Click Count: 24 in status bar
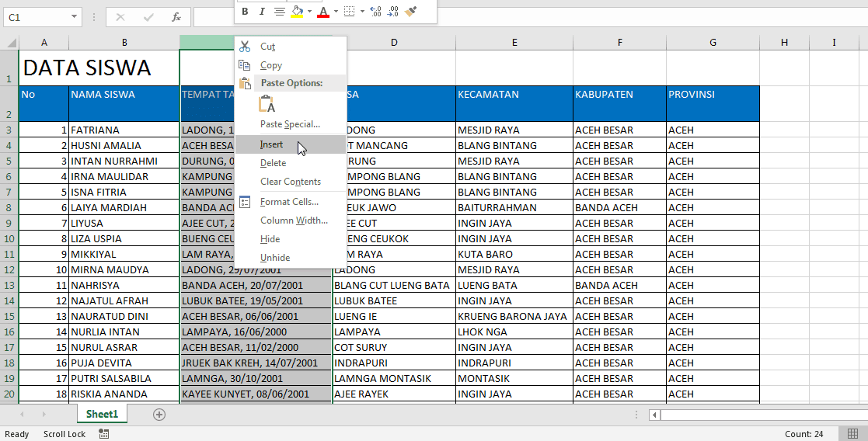Screen dimensions: 868x441 (x=804, y=434)
